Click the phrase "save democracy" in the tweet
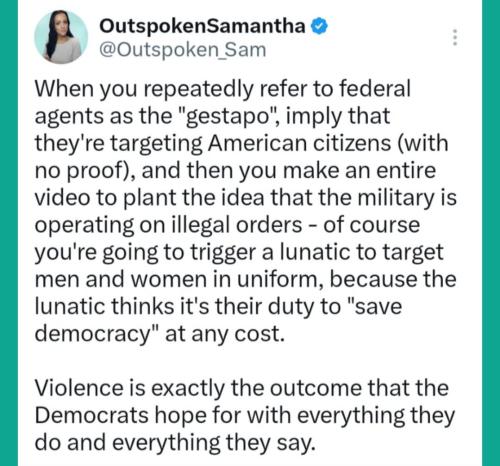The image size is (500, 466). point(218,320)
